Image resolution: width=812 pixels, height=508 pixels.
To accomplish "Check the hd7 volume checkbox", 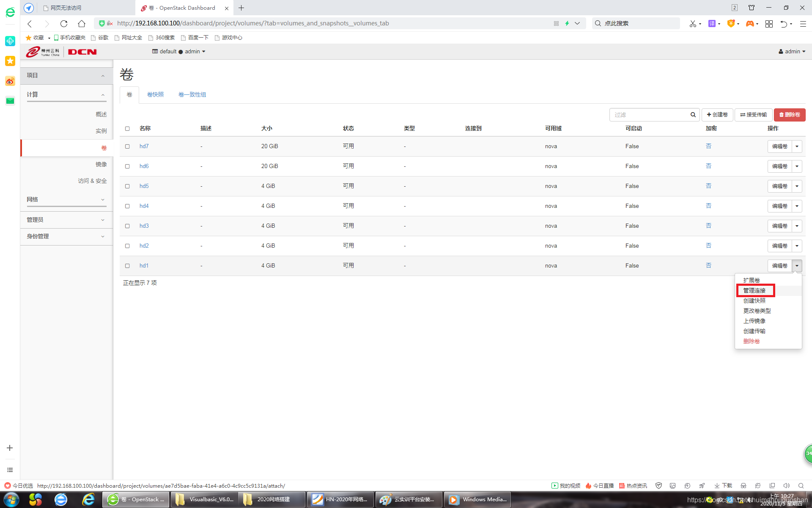I will pyautogui.click(x=127, y=146).
